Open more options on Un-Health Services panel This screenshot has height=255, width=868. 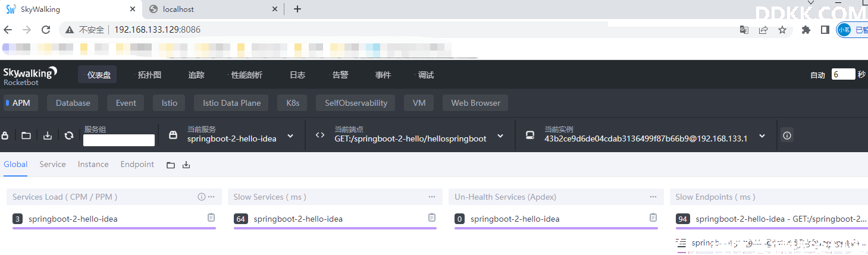[653, 197]
